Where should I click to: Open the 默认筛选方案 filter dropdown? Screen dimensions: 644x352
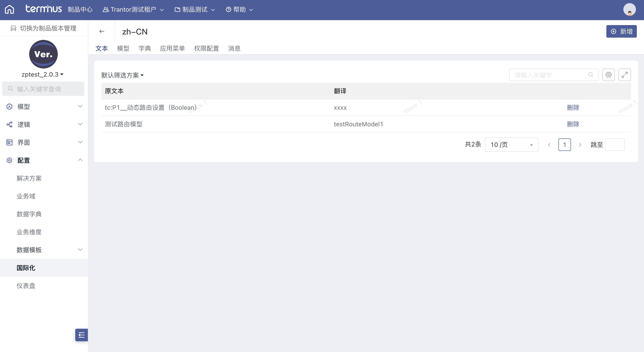(123, 75)
